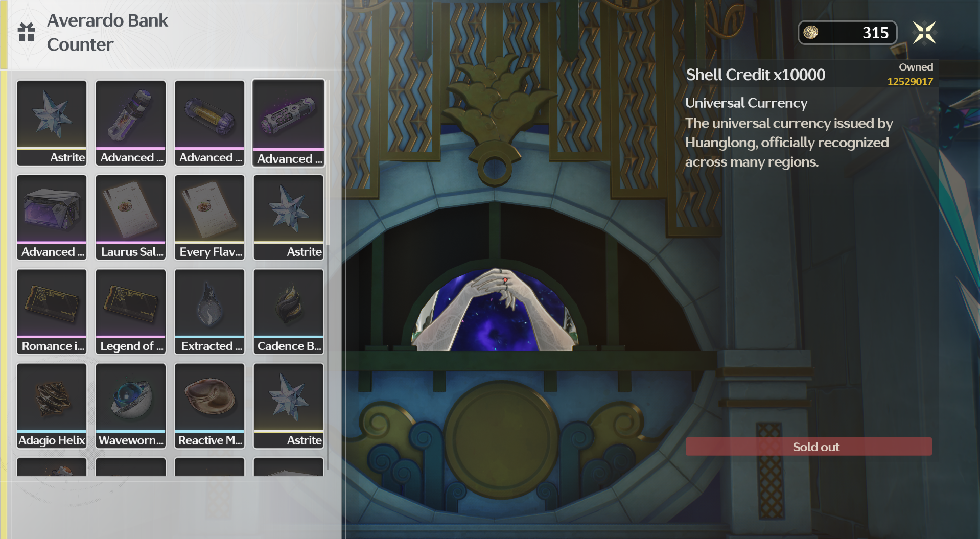Select the Astrite item beside the pink vial
The image size is (980, 539).
[x=52, y=123]
